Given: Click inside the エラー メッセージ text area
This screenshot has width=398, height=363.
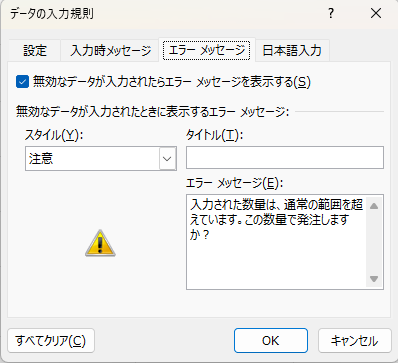Looking at the screenshot, I should click(x=276, y=242).
